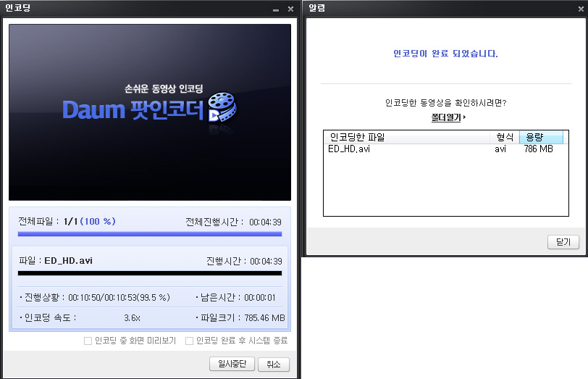
Task: Click the Daum 팟인코더 film reel logo
Action: pyautogui.click(x=222, y=108)
